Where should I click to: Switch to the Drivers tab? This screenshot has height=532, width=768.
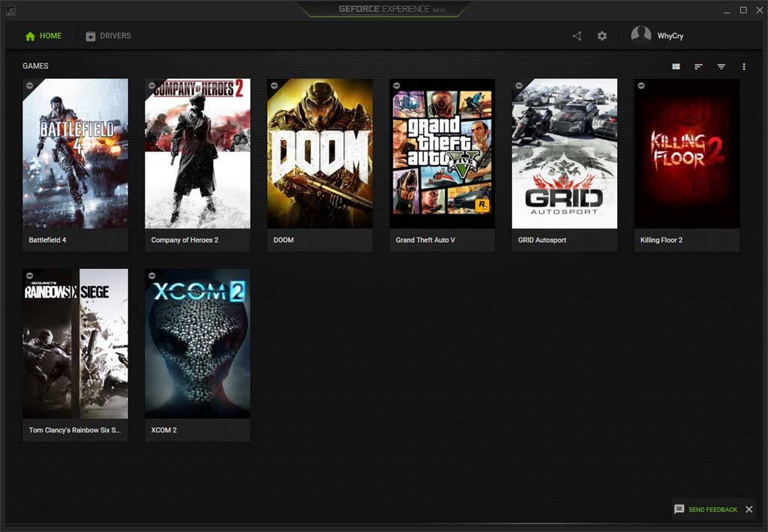(x=108, y=36)
